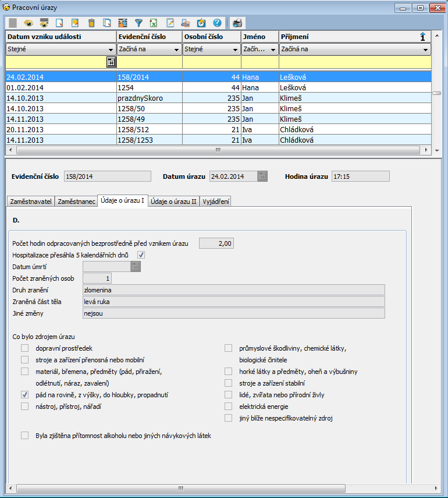Open the Stejné dropdown under Datum vzniku události
This screenshot has width=448, height=498.
point(111,50)
